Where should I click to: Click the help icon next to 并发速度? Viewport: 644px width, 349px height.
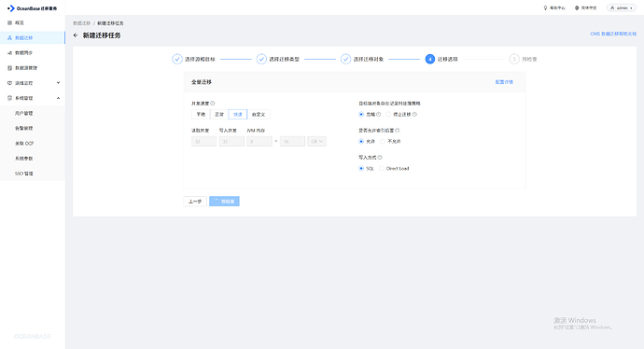coord(213,104)
